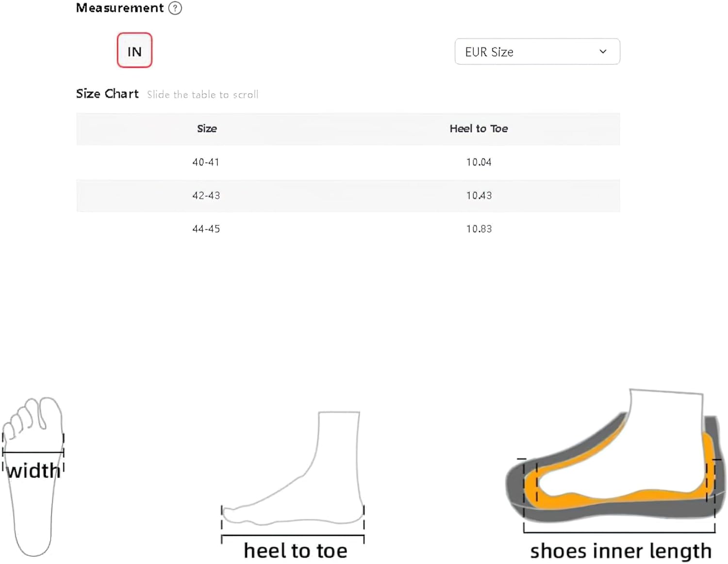
Task: Click the Heel to Toe column header
Action: [479, 129]
